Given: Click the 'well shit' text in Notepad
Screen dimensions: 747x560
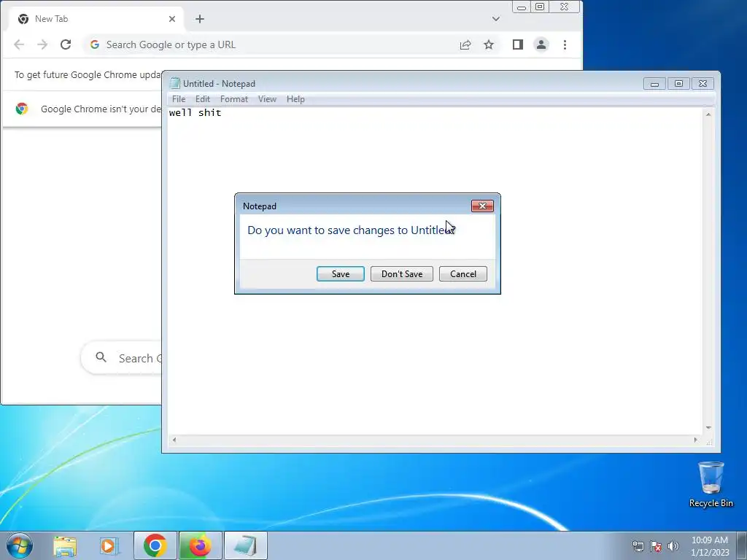Looking at the screenshot, I should pyautogui.click(x=195, y=113).
